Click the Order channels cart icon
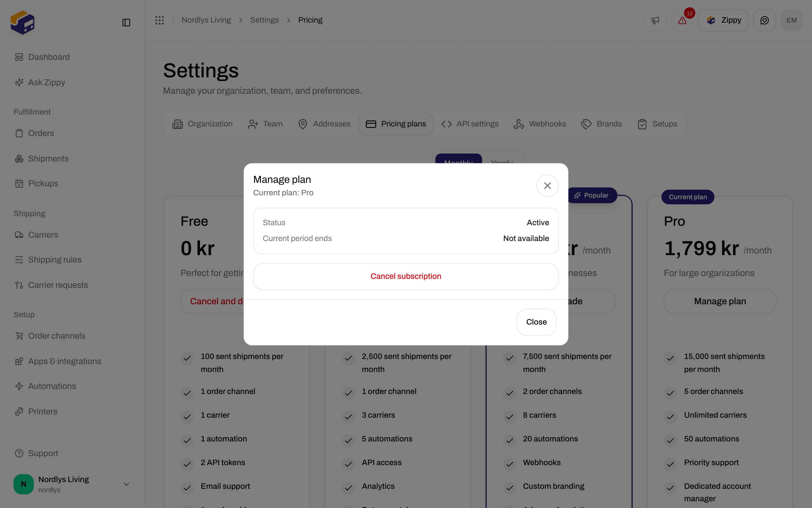Image resolution: width=812 pixels, height=508 pixels. pos(19,336)
